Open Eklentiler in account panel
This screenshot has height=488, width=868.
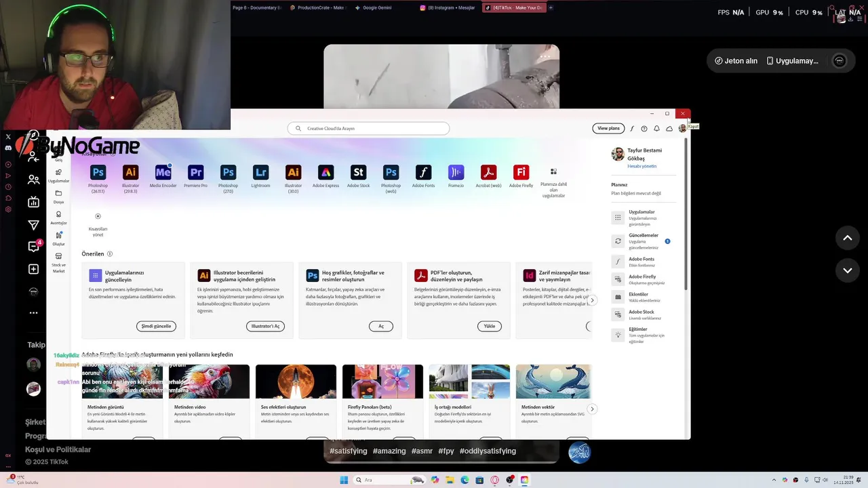click(x=644, y=297)
